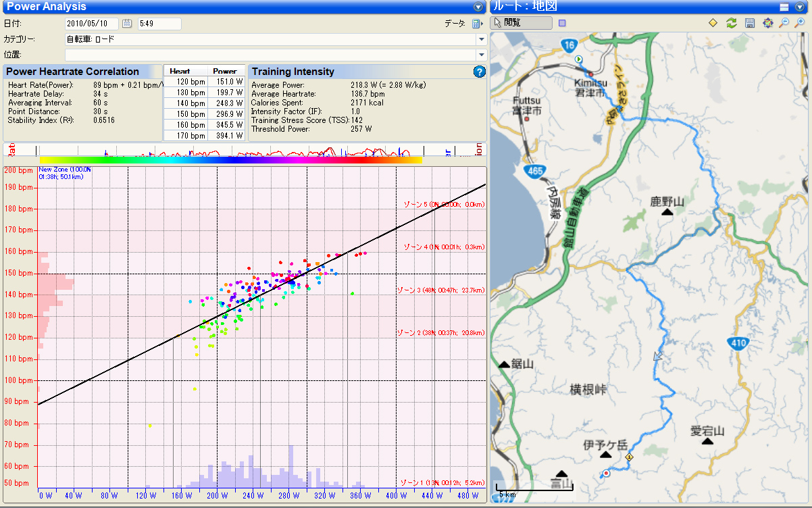Click the yellow diamond marker icon
Image resolution: width=812 pixels, height=508 pixels.
point(713,23)
